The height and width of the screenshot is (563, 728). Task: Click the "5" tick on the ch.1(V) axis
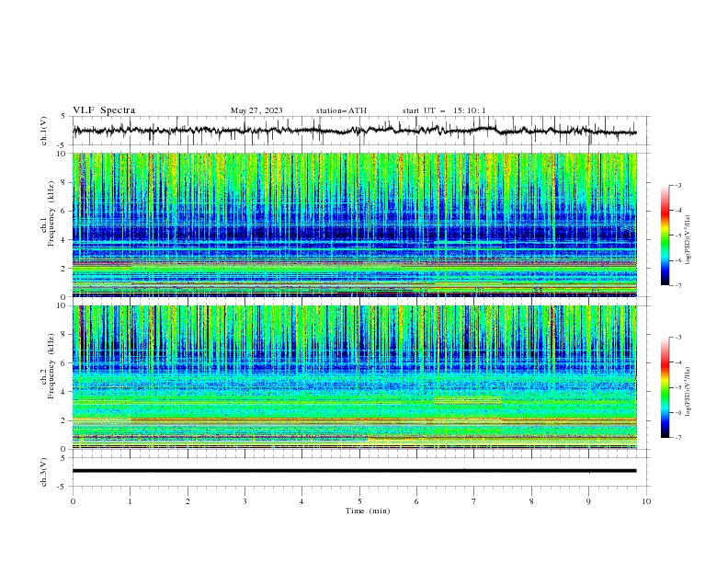[x=63, y=117]
